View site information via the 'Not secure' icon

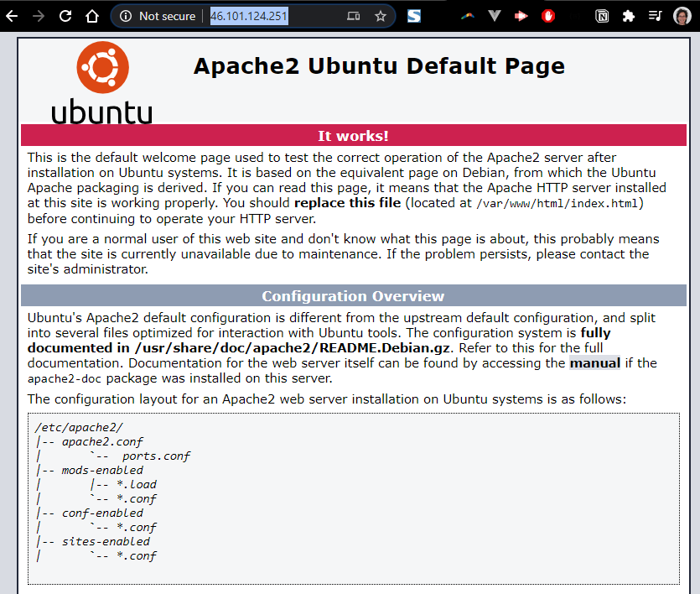pyautogui.click(x=126, y=17)
